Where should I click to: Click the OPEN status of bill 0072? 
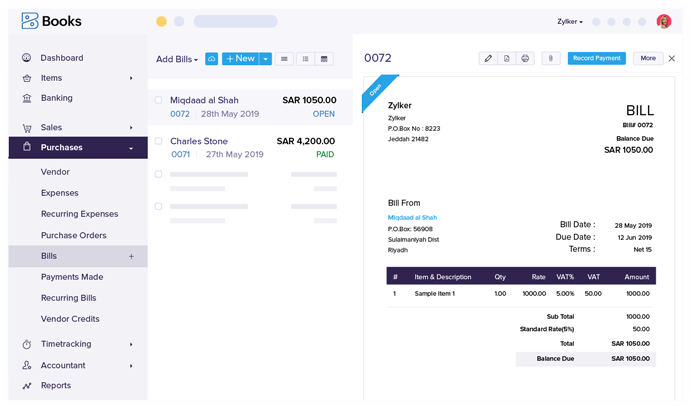pyautogui.click(x=323, y=114)
